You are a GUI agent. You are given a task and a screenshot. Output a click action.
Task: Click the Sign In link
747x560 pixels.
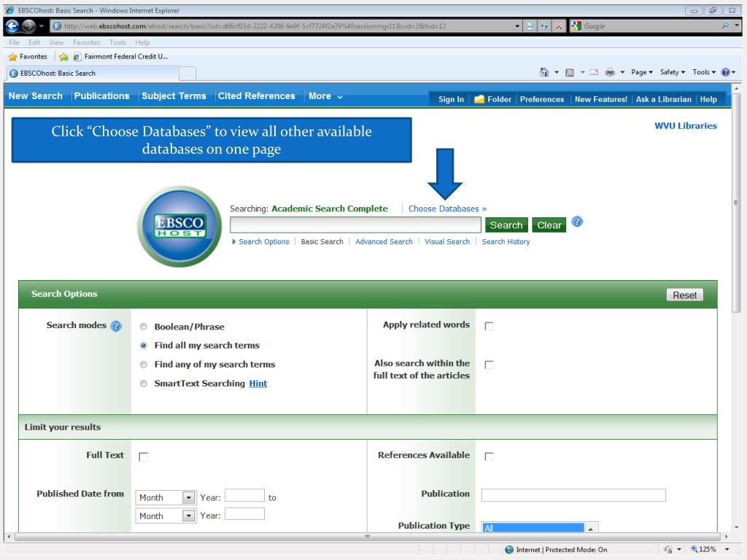point(451,99)
